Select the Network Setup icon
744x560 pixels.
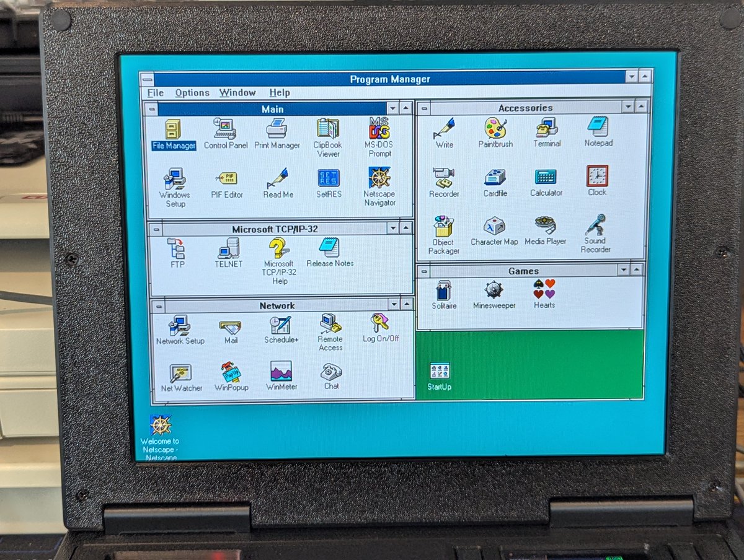179,325
